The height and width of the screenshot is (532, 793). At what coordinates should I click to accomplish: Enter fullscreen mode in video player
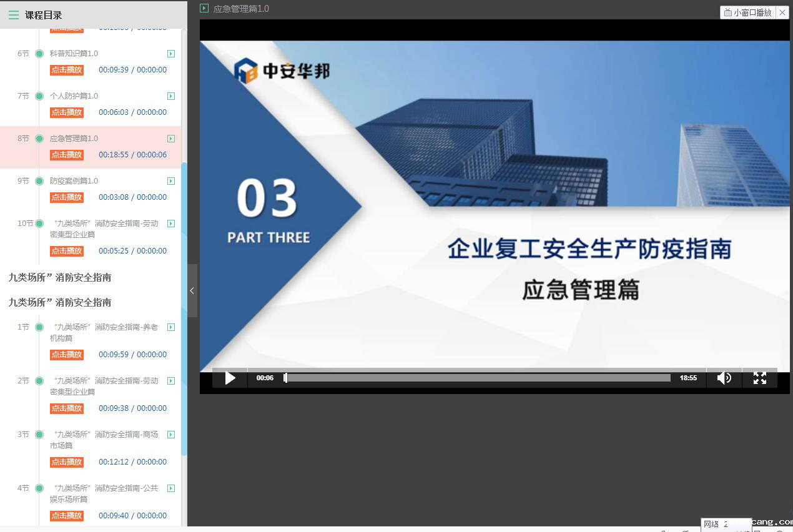pos(759,378)
